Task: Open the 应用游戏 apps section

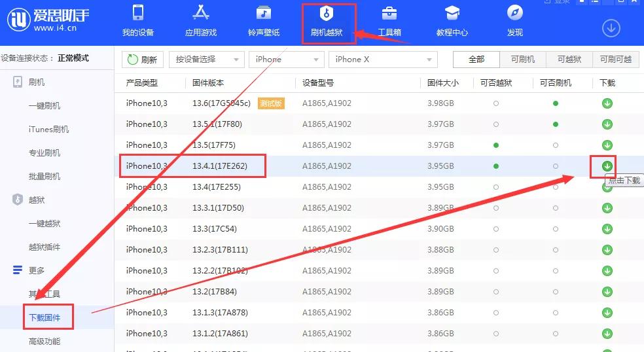Action: pyautogui.click(x=201, y=22)
